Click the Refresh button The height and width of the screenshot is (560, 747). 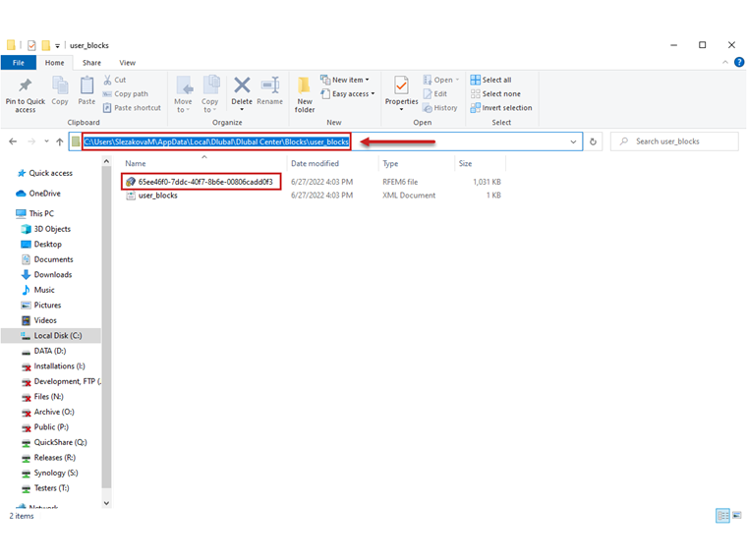[593, 141]
